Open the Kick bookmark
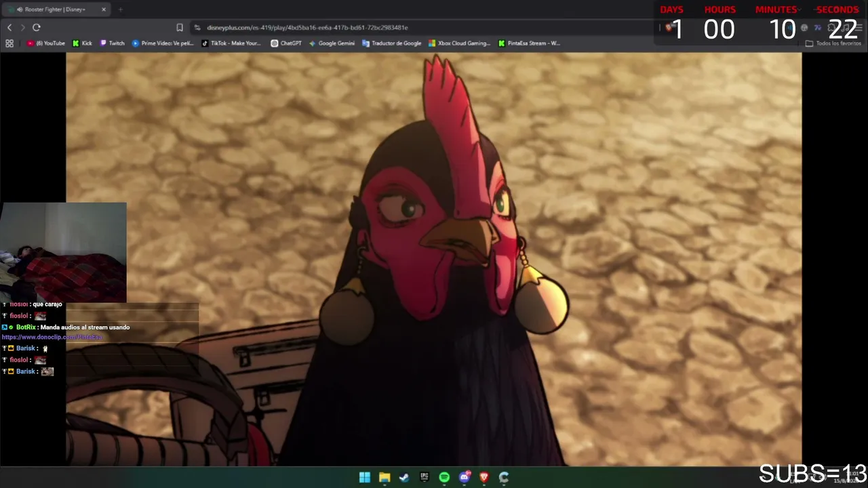 (x=82, y=43)
